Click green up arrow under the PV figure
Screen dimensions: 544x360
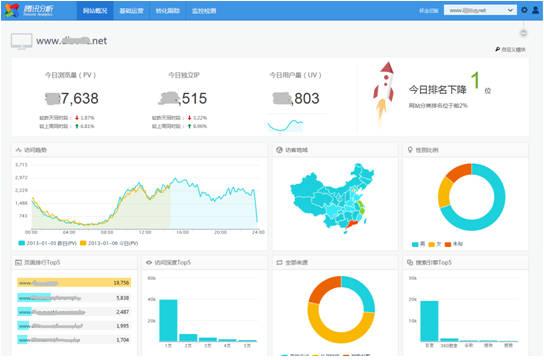[77, 126]
